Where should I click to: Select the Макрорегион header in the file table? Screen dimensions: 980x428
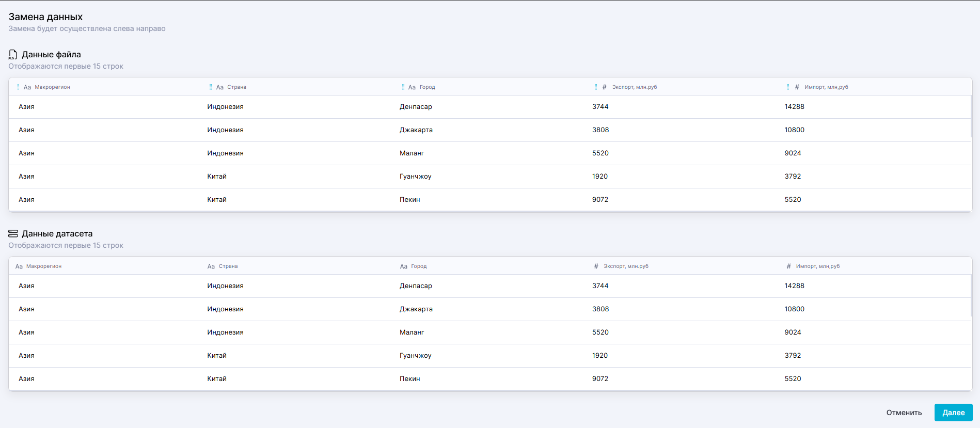coord(53,87)
